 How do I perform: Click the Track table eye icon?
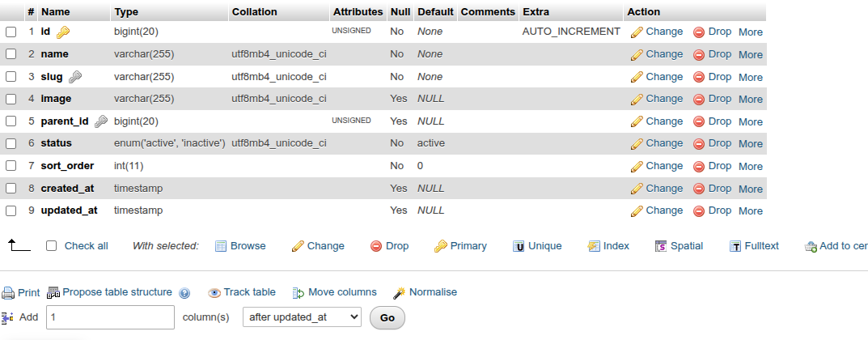coord(214,293)
